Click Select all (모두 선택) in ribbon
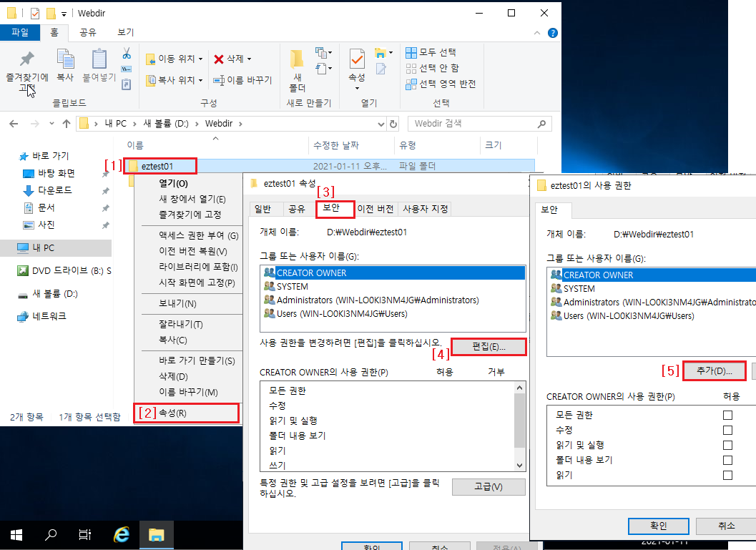Image resolution: width=756 pixels, height=550 pixels. click(x=431, y=52)
